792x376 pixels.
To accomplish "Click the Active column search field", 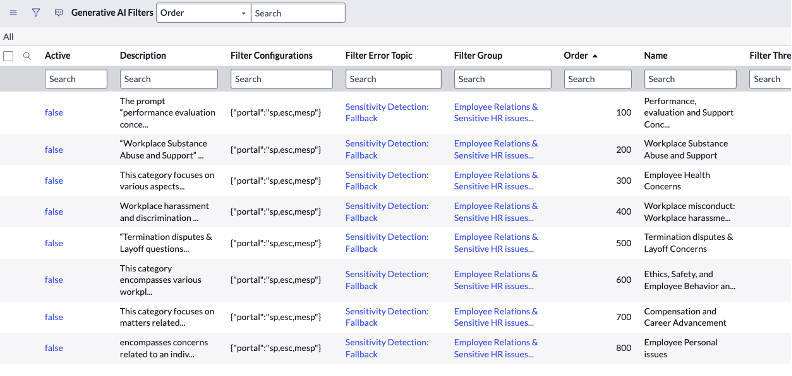I will (x=76, y=79).
